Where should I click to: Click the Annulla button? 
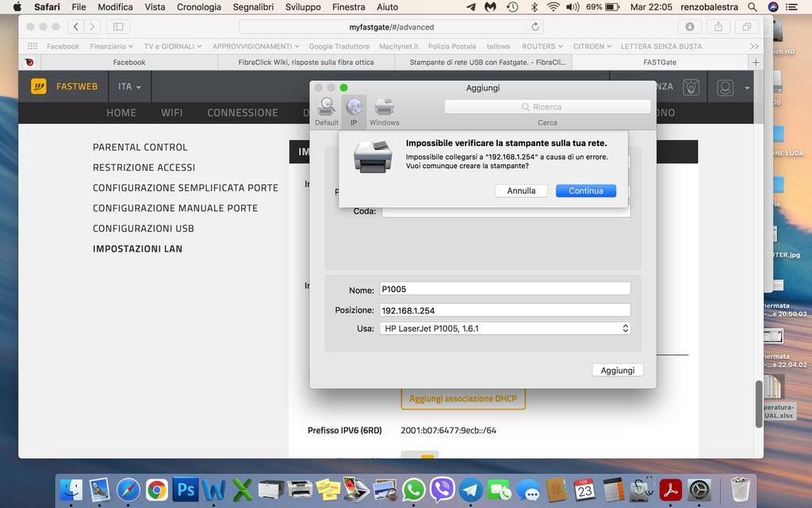click(521, 190)
